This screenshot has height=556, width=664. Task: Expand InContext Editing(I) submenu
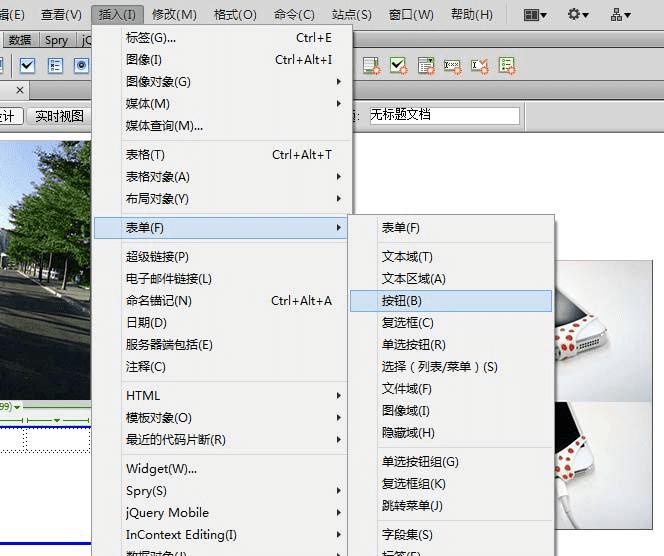pos(338,534)
